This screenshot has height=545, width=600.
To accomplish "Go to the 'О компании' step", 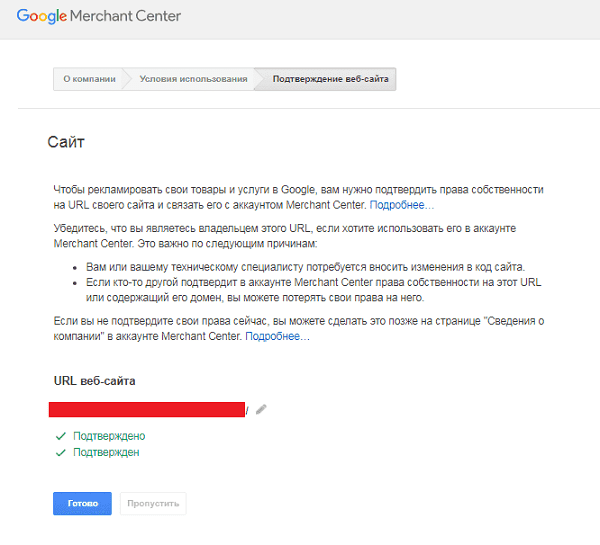I will point(90,79).
